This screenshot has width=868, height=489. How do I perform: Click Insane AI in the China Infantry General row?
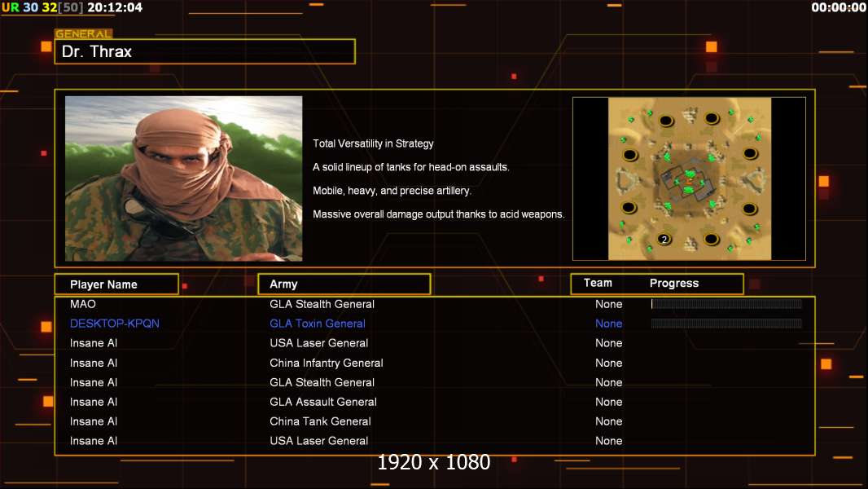(94, 363)
